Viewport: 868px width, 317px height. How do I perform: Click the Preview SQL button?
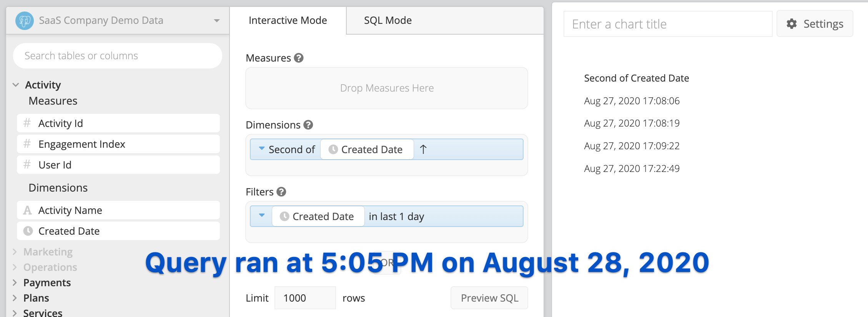489,298
